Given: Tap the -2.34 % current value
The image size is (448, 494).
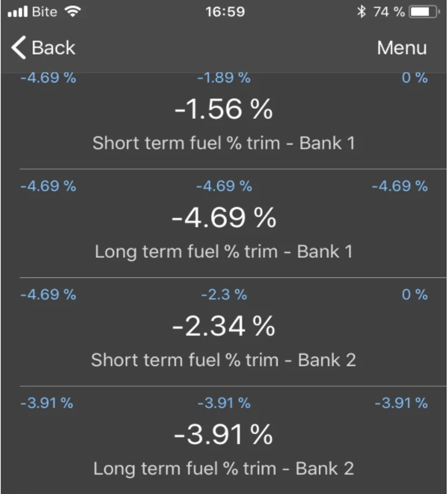Looking at the screenshot, I should pyautogui.click(x=223, y=326).
